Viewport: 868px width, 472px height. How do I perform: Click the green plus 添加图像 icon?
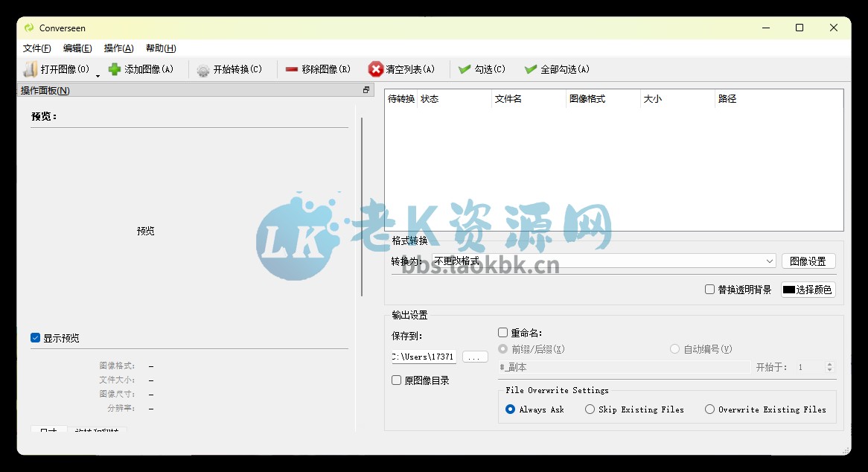coord(115,69)
